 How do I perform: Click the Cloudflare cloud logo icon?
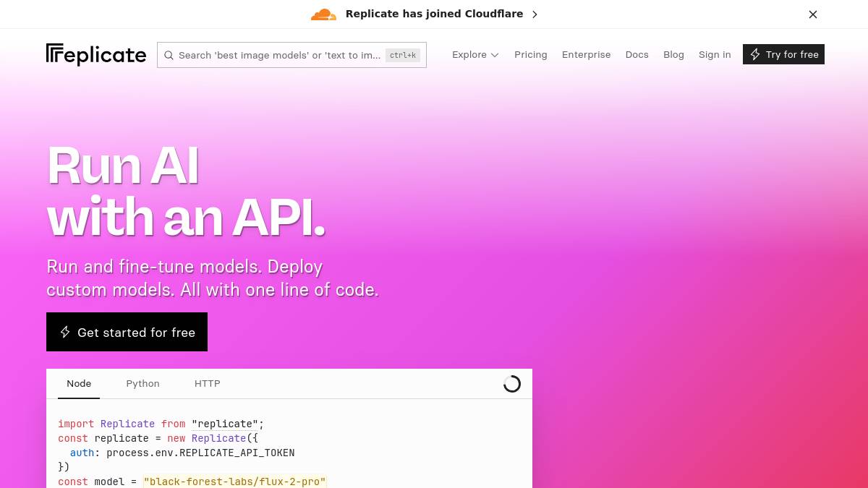pos(323,14)
